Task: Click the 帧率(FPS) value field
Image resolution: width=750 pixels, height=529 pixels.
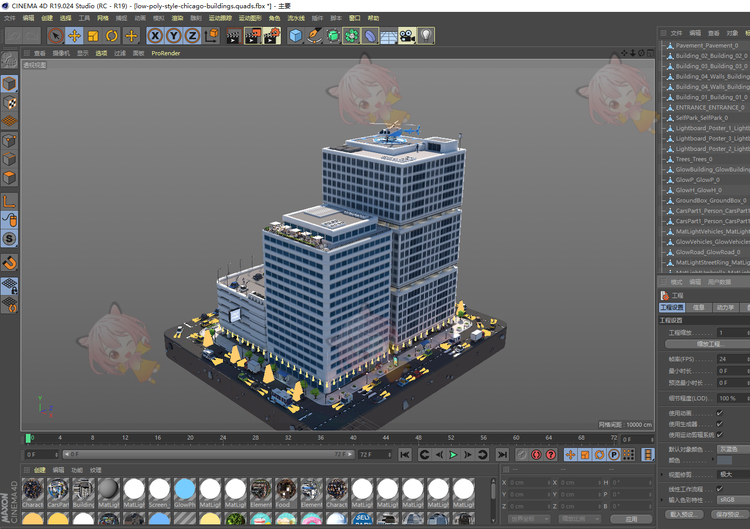Action: (x=733, y=359)
